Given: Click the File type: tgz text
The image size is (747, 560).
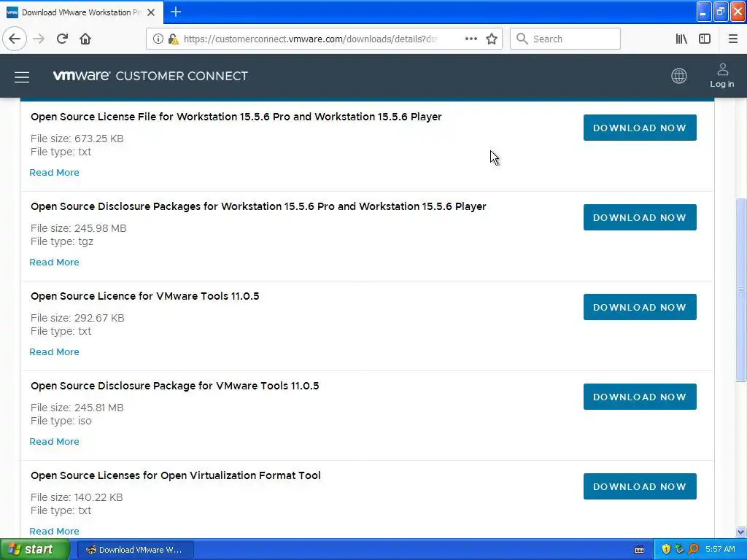Looking at the screenshot, I should (x=62, y=241).
